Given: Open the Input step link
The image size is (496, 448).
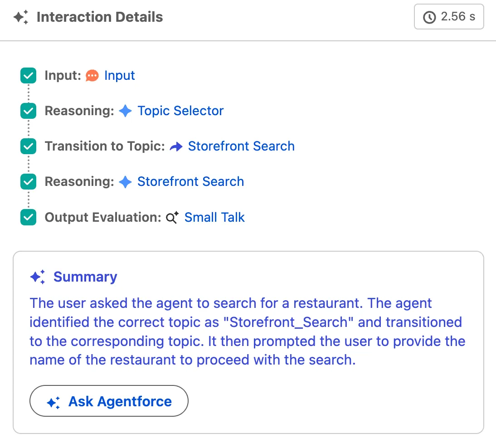Looking at the screenshot, I should coord(119,75).
